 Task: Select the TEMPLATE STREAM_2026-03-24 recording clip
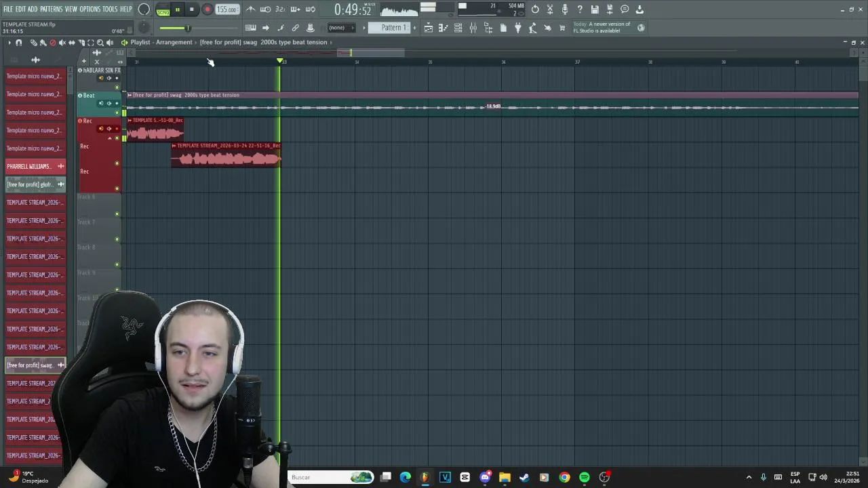coord(226,154)
